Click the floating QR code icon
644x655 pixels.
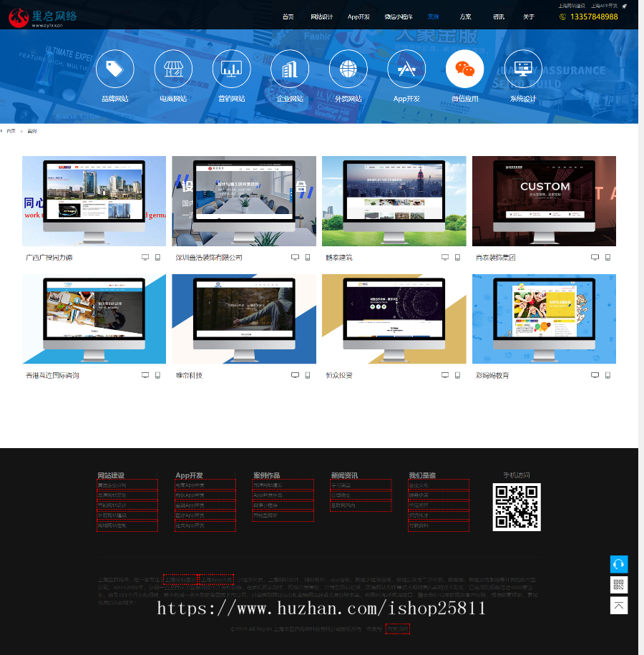pyautogui.click(x=619, y=585)
